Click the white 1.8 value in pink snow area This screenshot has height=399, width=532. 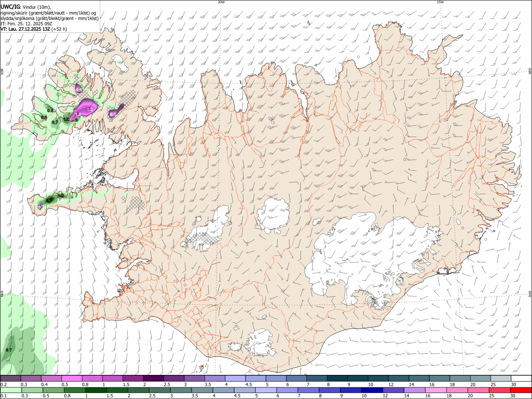78,114
